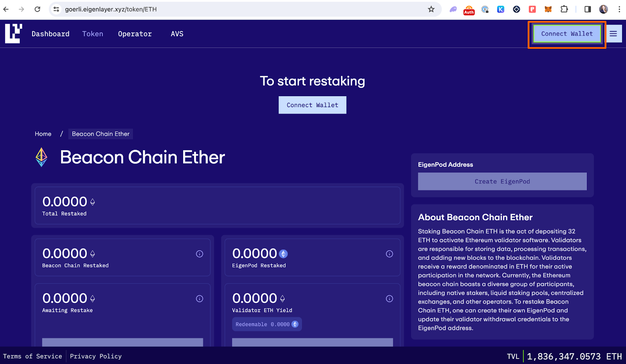This screenshot has width=626, height=364.
Task: Open the Chrome extensions puzzle icon
Action: tap(564, 9)
